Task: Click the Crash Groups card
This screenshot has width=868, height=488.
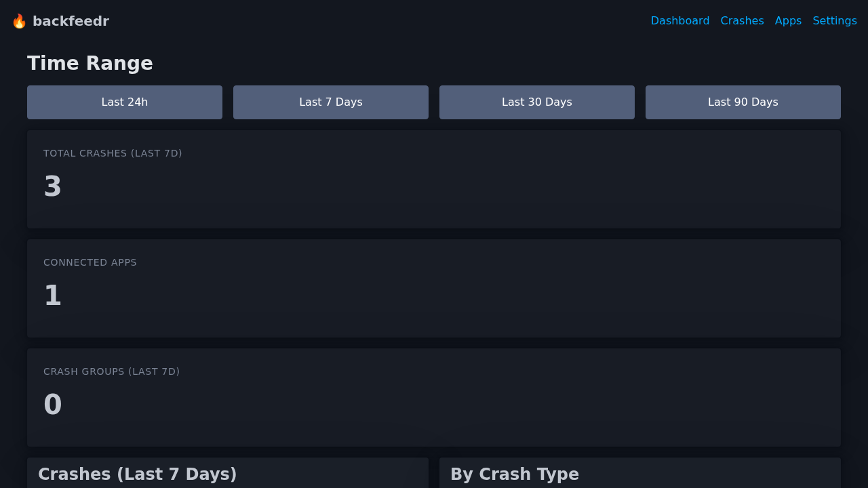Action: click(434, 397)
